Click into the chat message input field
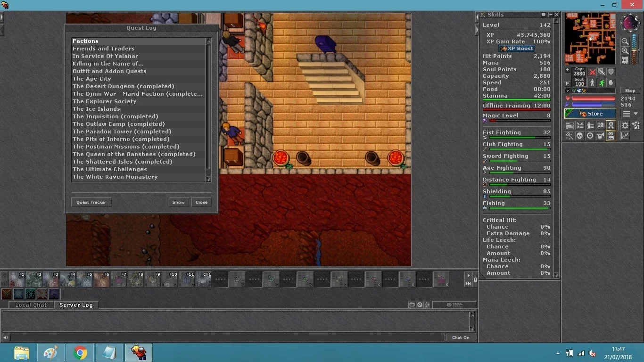Viewport: 644px width, 362px height. (228, 337)
